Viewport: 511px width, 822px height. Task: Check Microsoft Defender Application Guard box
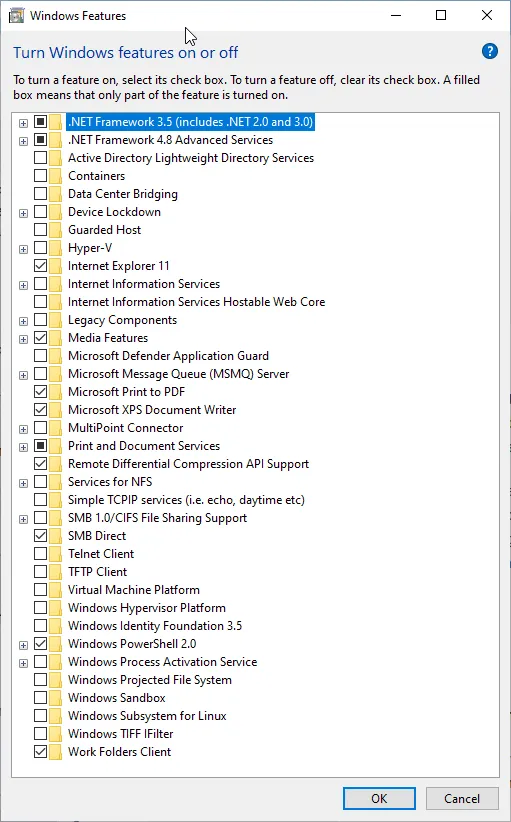(40, 355)
